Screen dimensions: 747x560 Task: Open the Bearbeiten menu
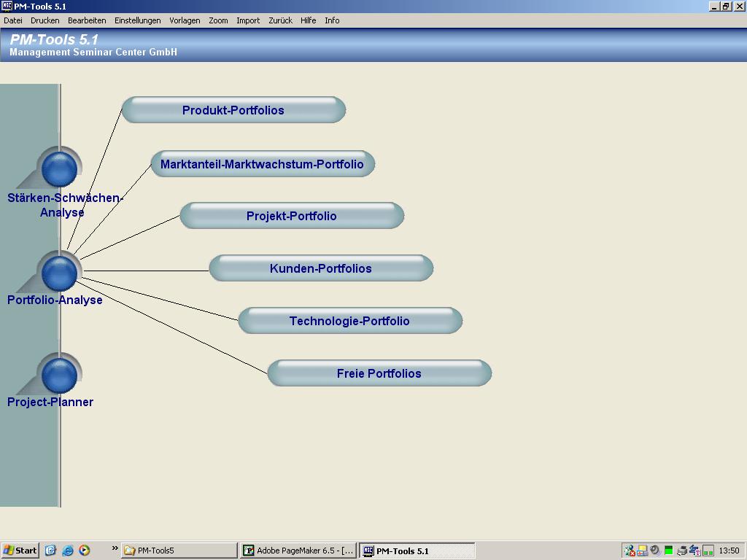[87, 20]
